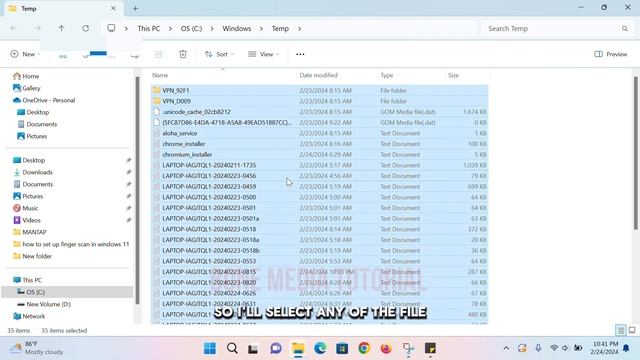Viewport: 640px width, 360px height.
Task: Open Microsoft Edge from taskbar
Action: tap(320, 348)
